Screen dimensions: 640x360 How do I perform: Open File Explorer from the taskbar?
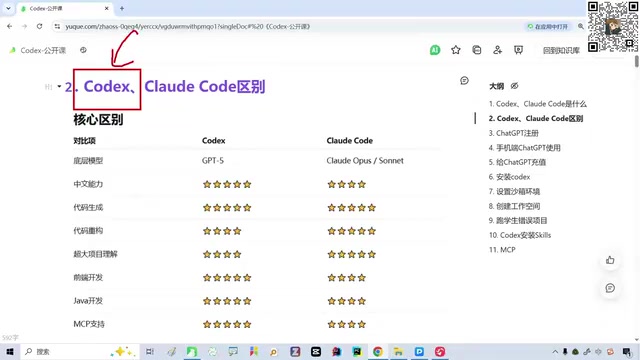point(398,351)
